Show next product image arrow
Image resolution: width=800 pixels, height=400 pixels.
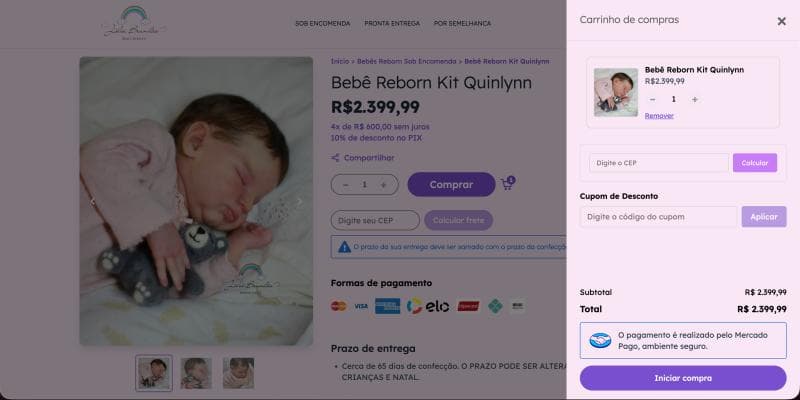[x=299, y=201]
